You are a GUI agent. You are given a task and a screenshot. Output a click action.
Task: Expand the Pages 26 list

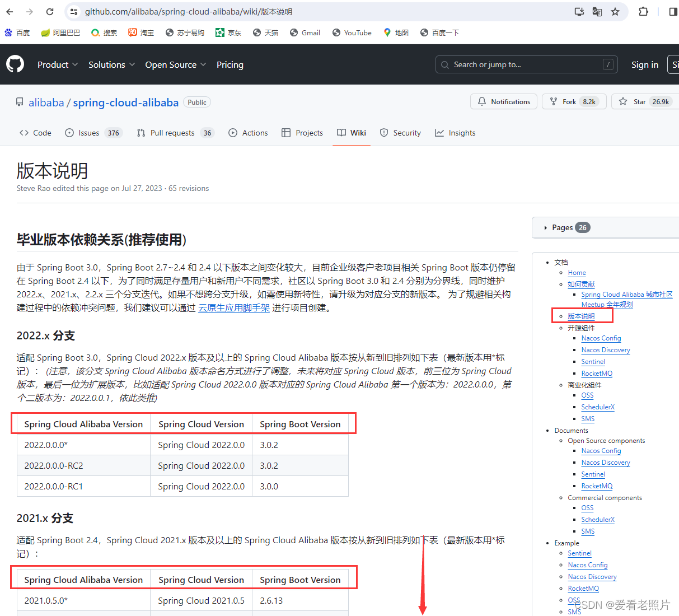coord(568,227)
